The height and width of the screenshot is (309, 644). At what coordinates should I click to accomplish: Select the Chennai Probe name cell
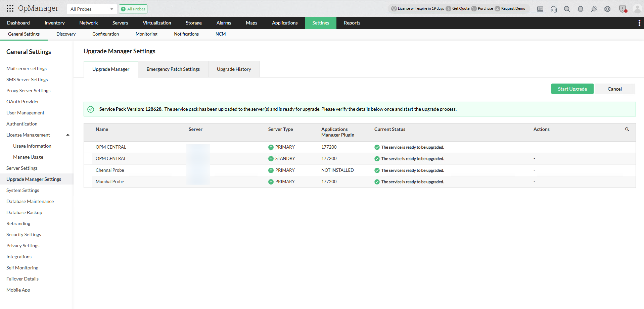110,170
